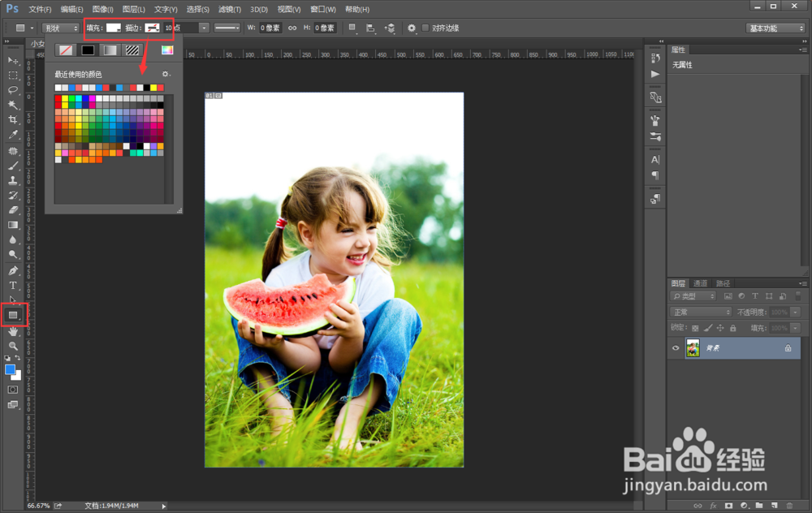Select the Brush tool
Image resolution: width=812 pixels, height=513 pixels.
(x=13, y=166)
